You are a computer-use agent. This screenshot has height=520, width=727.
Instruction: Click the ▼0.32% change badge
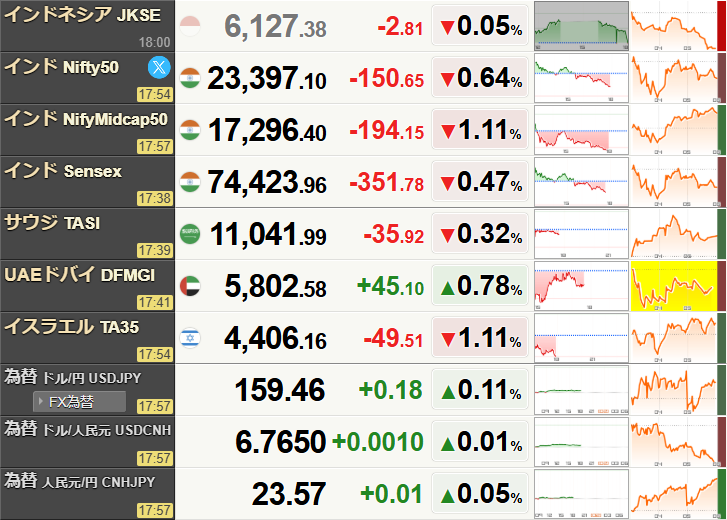(x=480, y=233)
